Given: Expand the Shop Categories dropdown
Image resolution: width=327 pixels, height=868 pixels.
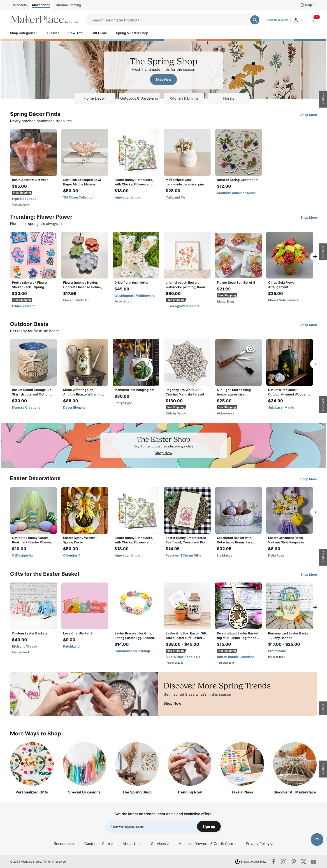Looking at the screenshot, I should [x=24, y=33].
